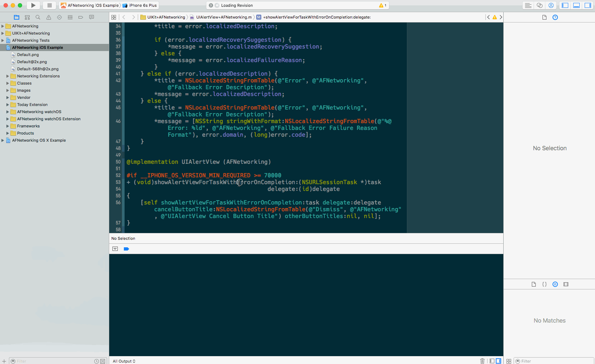Click the Run button
The width and height of the screenshot is (595, 364).
point(33,5)
